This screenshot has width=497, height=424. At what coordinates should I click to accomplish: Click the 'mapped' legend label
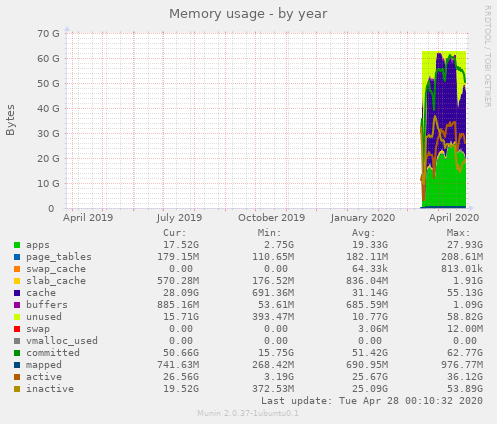click(44, 365)
